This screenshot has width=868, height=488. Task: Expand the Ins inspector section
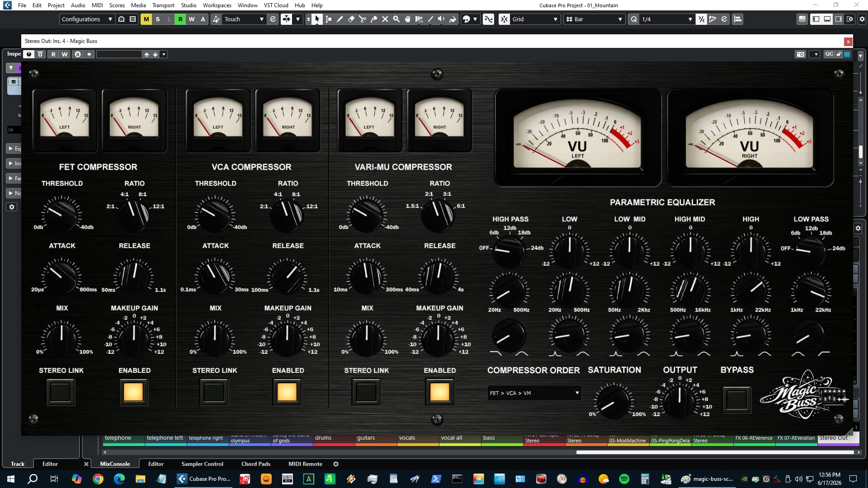[14, 163]
